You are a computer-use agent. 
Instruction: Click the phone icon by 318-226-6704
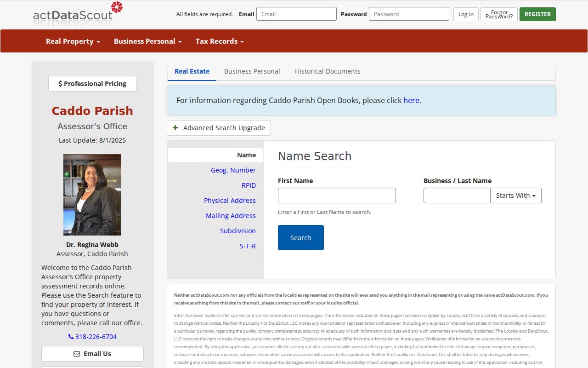[x=71, y=337]
